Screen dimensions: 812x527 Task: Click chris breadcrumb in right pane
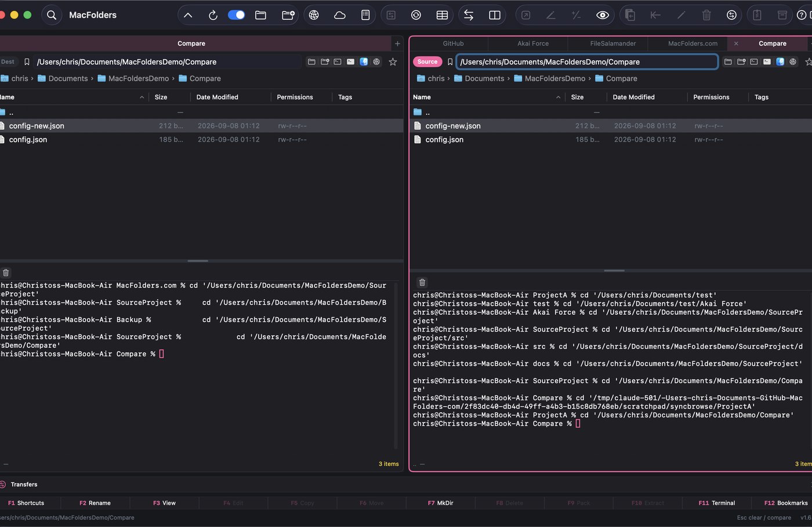pos(430,78)
